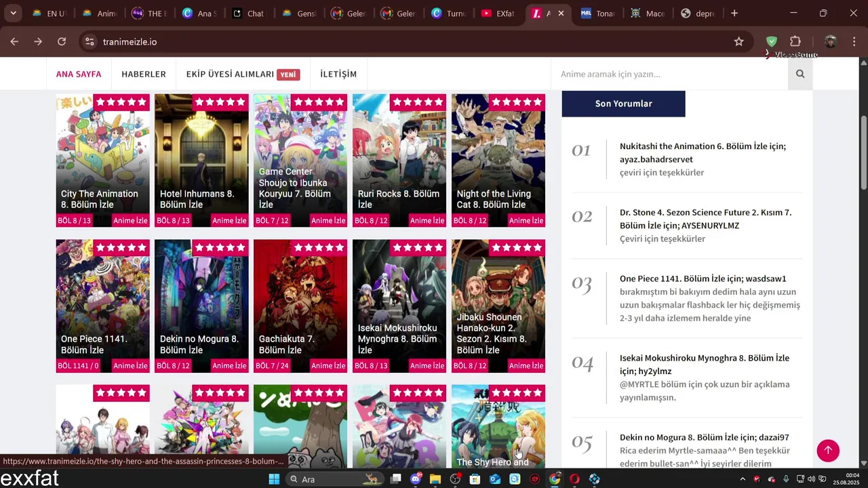Open Isekai Mokushiroku Mynoghra comment by hy2ylmz
The image size is (868, 488).
click(x=705, y=364)
